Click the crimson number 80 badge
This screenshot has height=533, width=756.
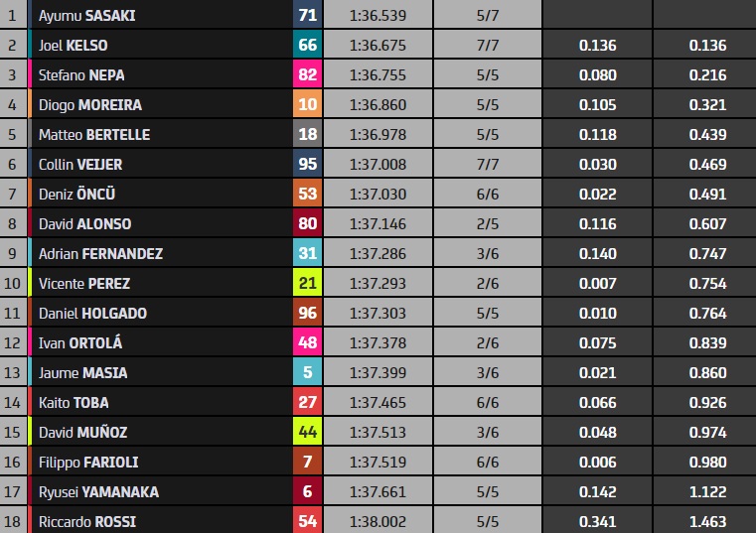tap(308, 223)
